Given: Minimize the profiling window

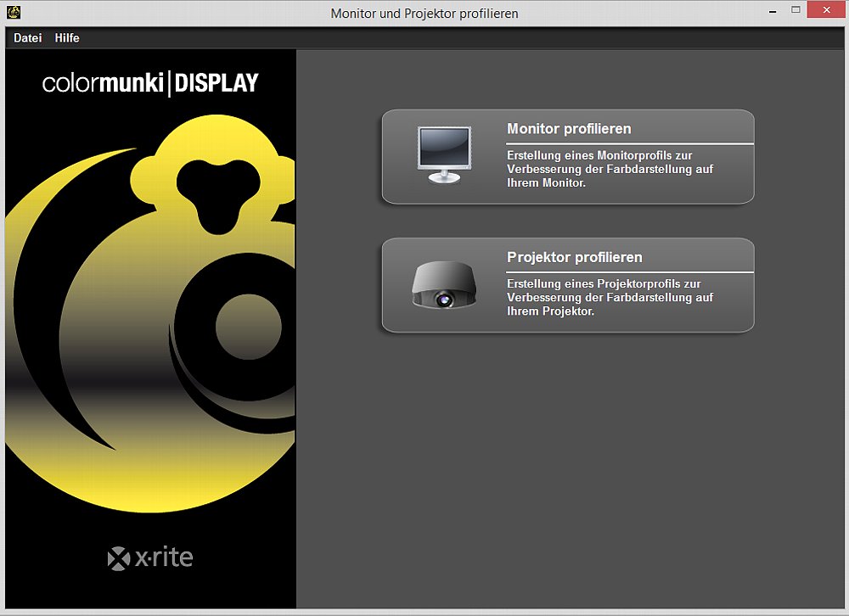Looking at the screenshot, I should tap(773, 11).
